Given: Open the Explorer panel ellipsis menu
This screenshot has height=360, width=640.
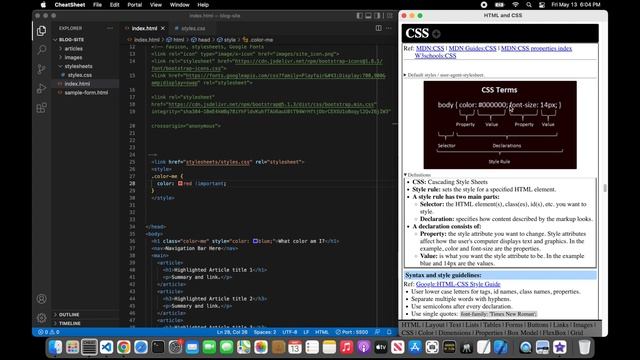Looking at the screenshot, I should (110, 28).
